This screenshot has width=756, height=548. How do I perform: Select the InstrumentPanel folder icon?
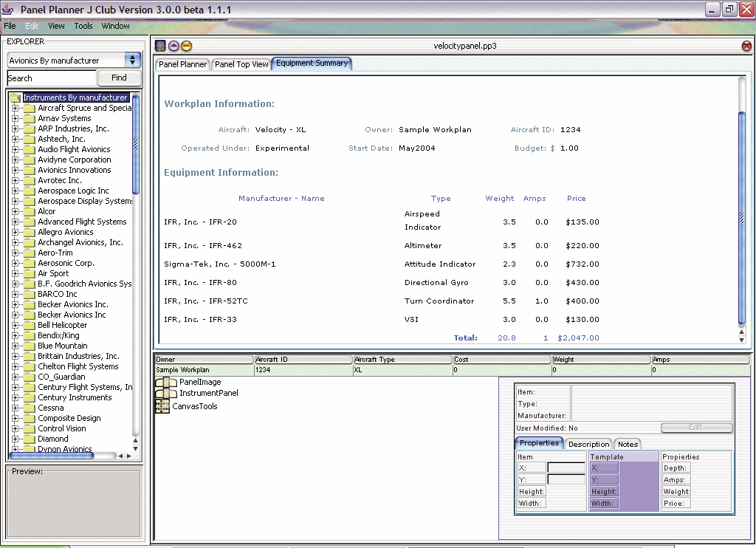165,394
